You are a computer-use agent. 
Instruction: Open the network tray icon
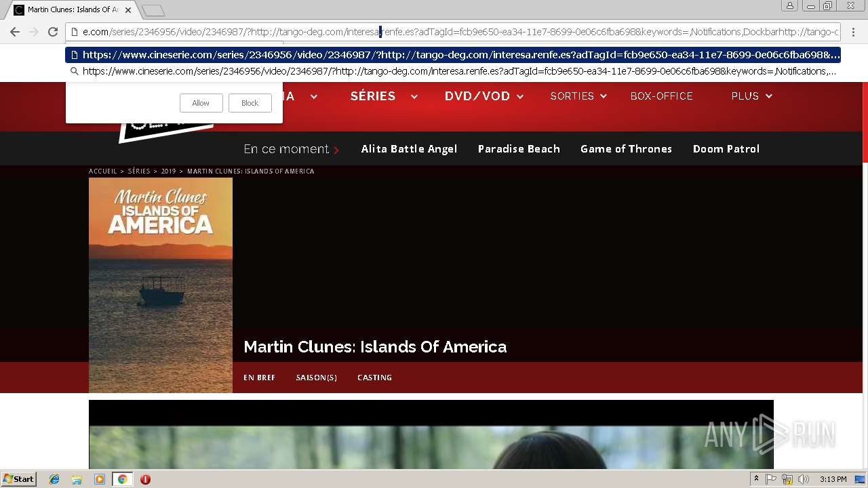click(787, 479)
